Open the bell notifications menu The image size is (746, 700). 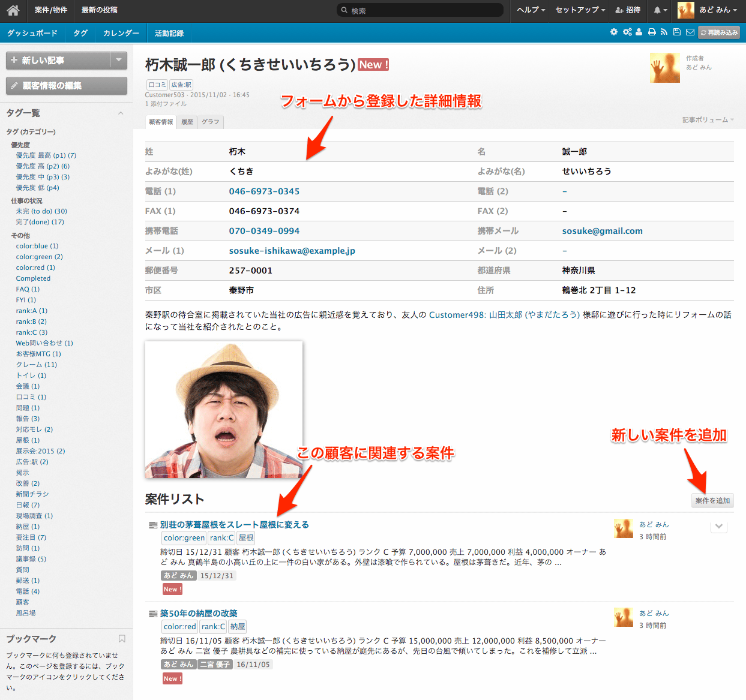point(660,10)
